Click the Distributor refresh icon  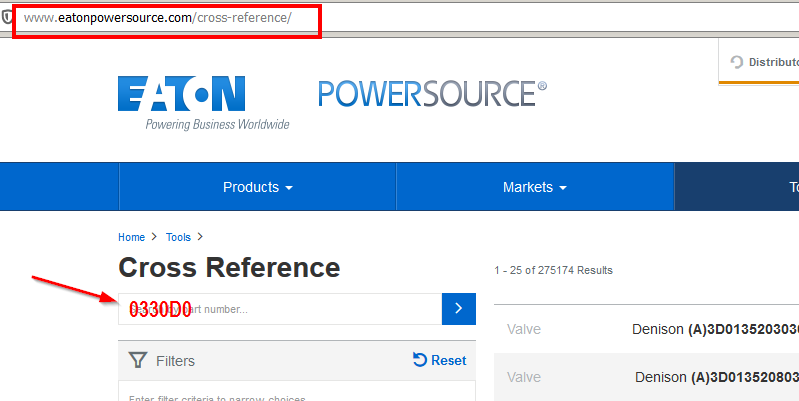pos(737,62)
